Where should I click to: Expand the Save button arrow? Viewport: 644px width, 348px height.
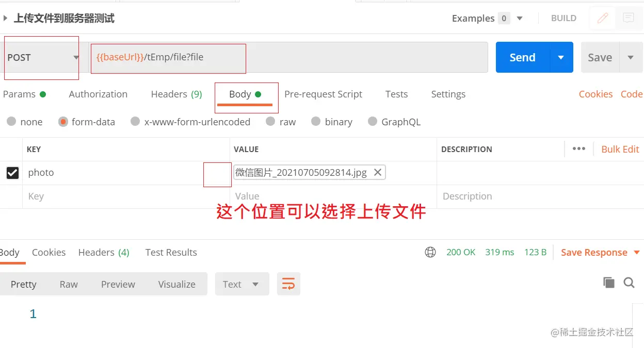631,57
